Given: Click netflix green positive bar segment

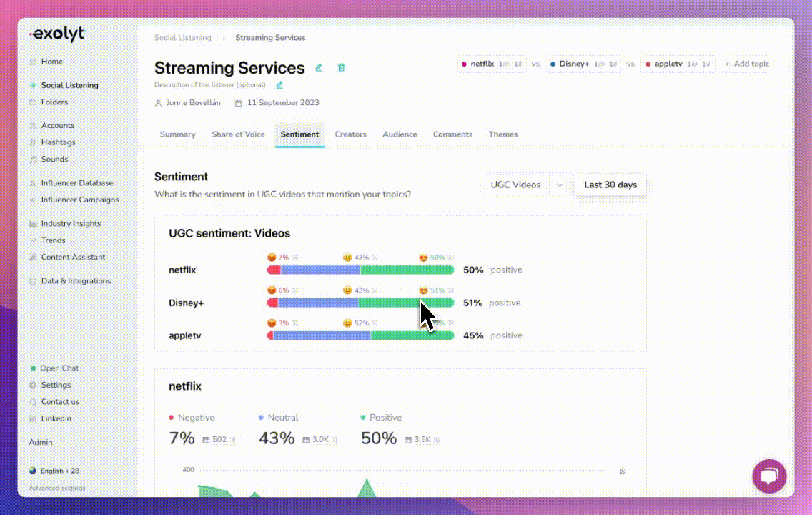Looking at the screenshot, I should (407, 270).
